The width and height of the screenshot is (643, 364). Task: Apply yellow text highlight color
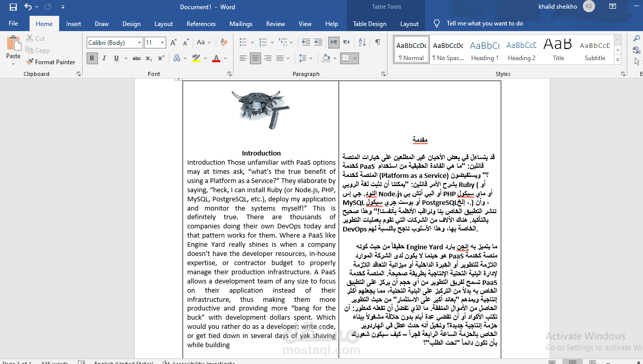(196, 58)
